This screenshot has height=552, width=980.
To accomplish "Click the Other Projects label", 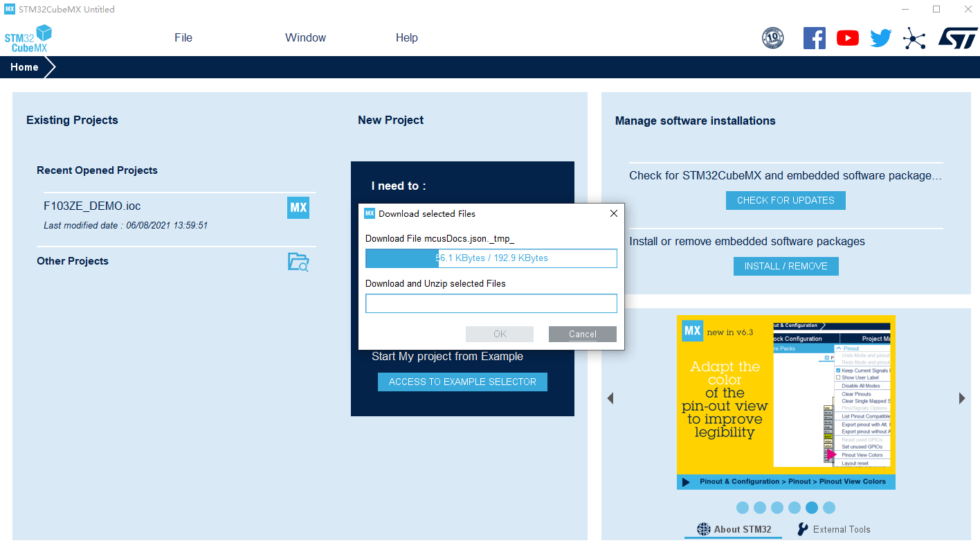I will (x=73, y=261).
